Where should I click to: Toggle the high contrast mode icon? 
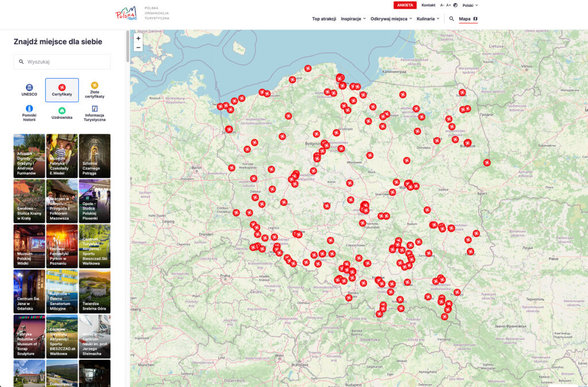point(455,5)
